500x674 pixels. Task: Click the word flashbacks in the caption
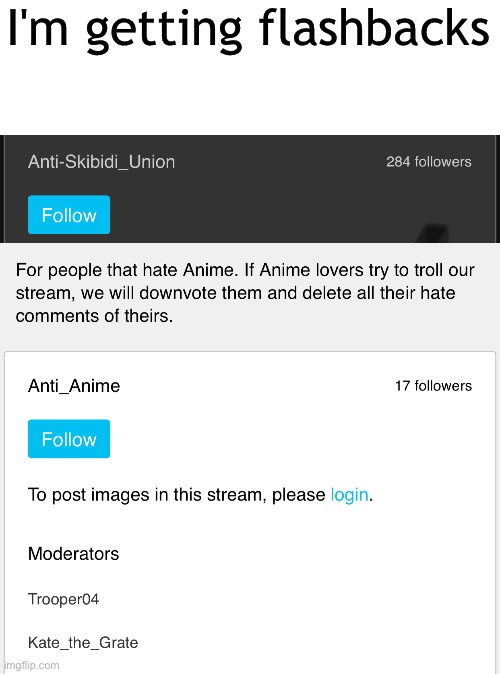[x=374, y=27]
